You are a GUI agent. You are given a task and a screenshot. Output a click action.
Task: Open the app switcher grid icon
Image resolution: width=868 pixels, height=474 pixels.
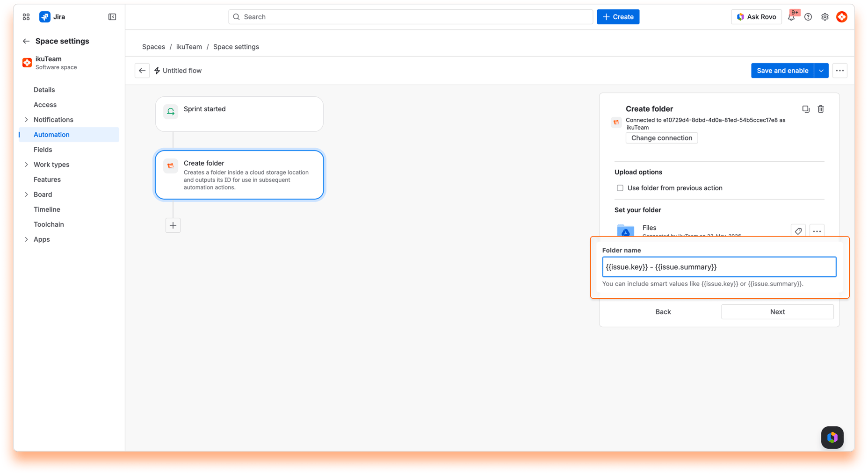click(x=26, y=17)
